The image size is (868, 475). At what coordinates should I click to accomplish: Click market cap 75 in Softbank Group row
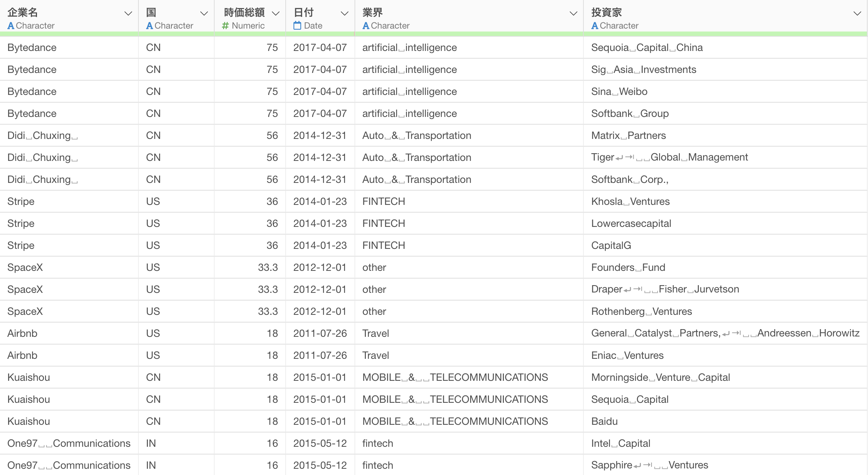[250, 114]
